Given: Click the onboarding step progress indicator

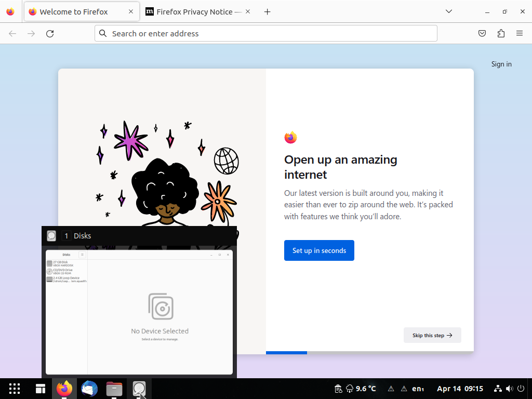Looking at the screenshot, I should [370, 353].
